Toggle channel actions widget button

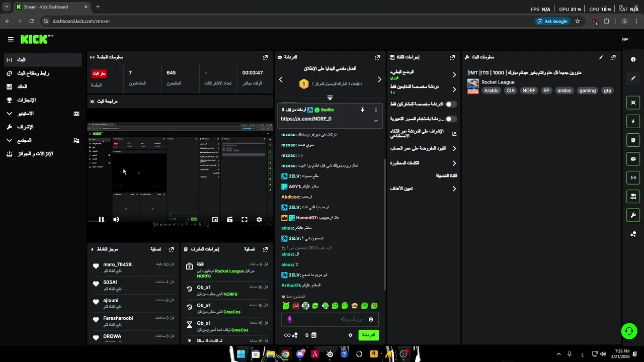coord(633,196)
